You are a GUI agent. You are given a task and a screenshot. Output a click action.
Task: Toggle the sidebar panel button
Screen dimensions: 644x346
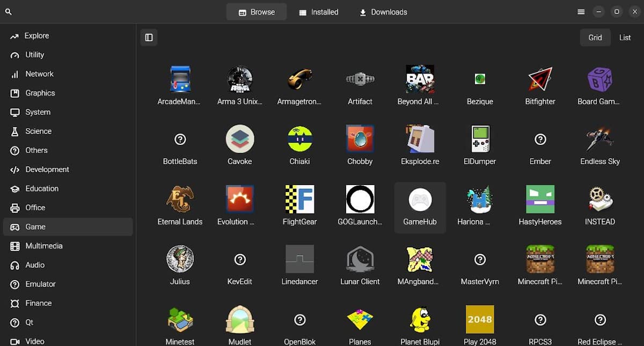tap(149, 38)
